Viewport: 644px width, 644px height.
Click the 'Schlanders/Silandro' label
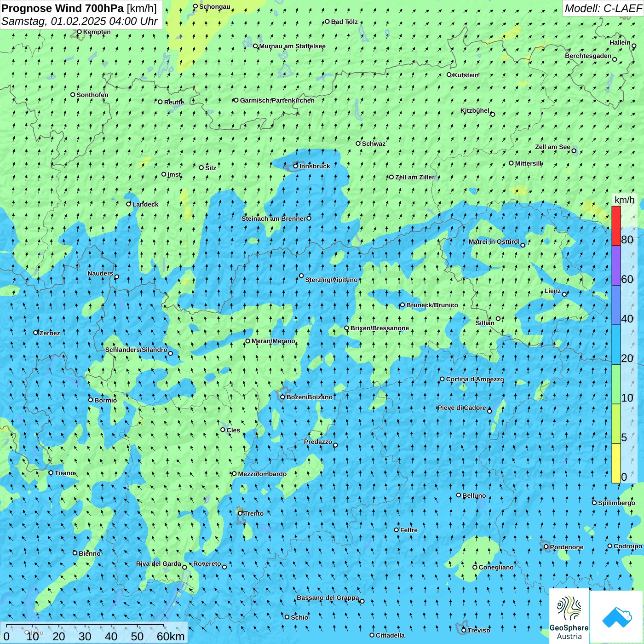click(136, 350)
